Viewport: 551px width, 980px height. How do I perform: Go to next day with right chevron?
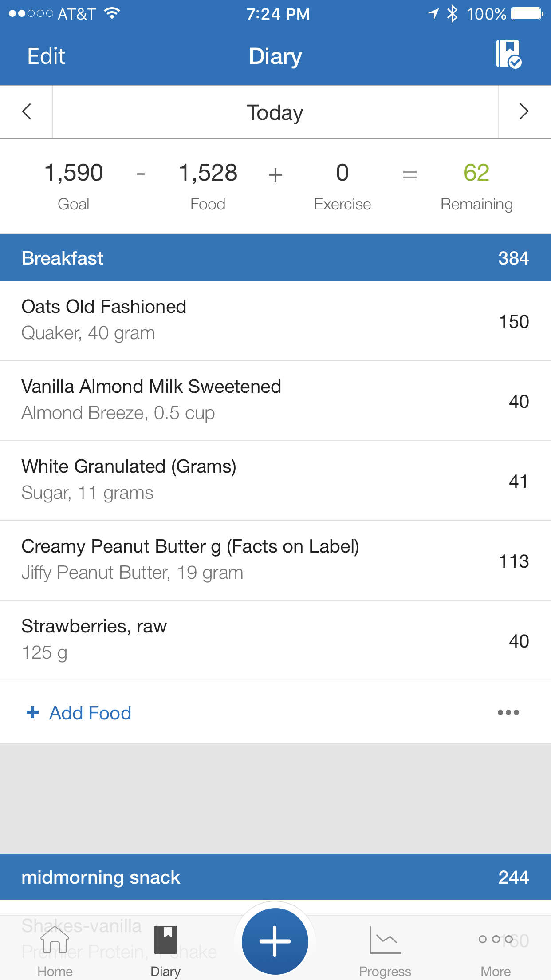524,112
